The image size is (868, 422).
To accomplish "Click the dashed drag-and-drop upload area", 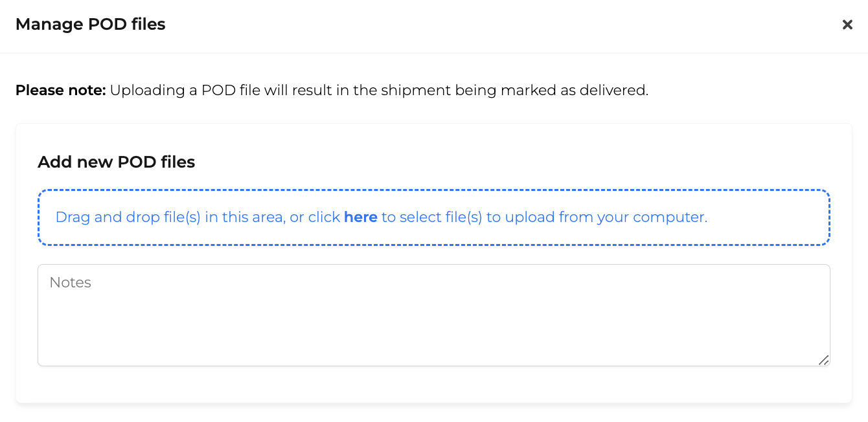I will click(434, 217).
